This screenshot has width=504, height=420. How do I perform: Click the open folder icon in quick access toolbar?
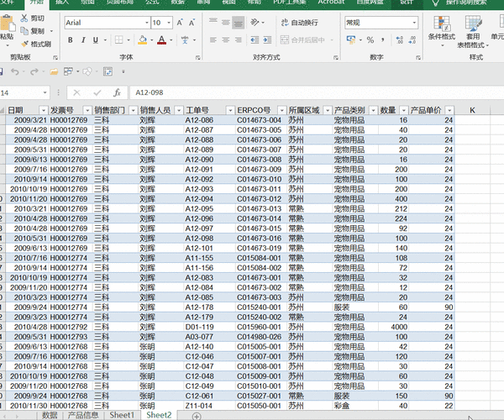[54, 71]
